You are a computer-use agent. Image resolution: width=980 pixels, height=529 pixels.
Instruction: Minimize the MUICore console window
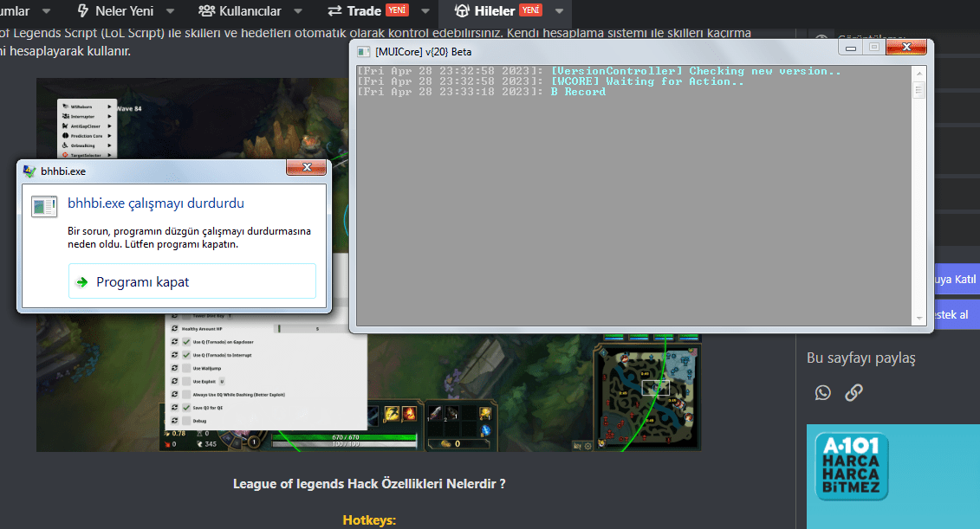tap(851, 48)
